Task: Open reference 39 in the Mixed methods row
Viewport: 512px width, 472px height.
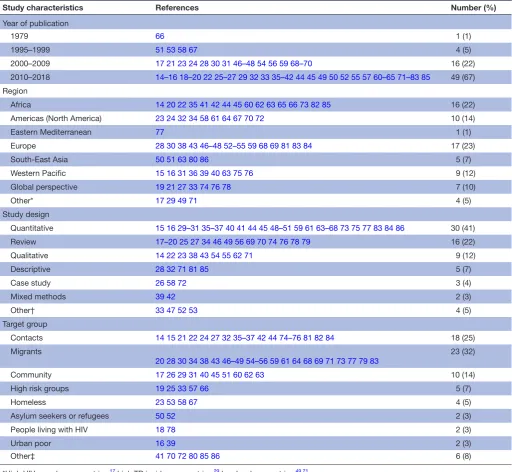Action: [x=160, y=297]
